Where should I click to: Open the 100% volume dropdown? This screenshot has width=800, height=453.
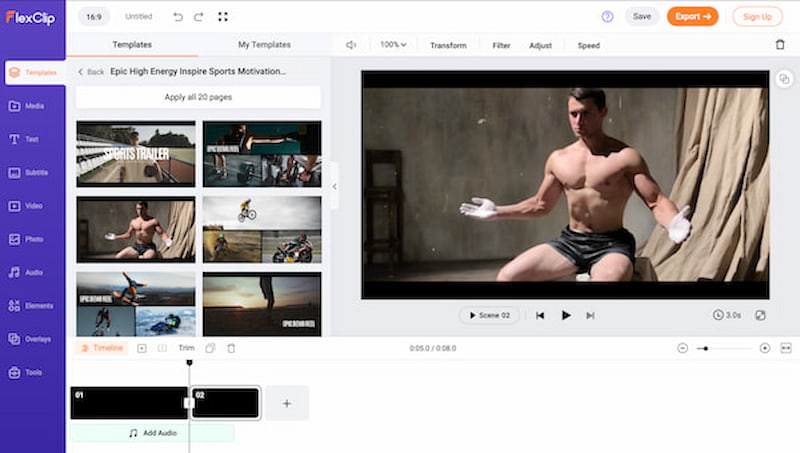tap(393, 45)
